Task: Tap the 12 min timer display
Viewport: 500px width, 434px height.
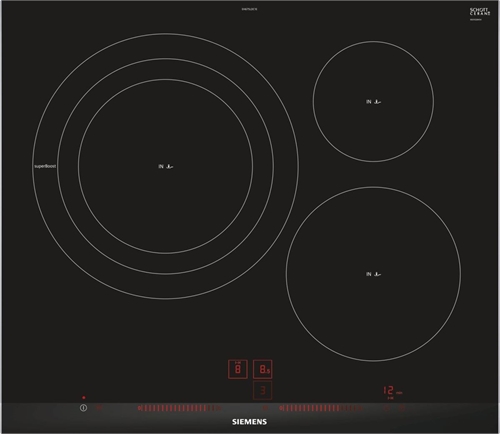Action: tap(393, 391)
